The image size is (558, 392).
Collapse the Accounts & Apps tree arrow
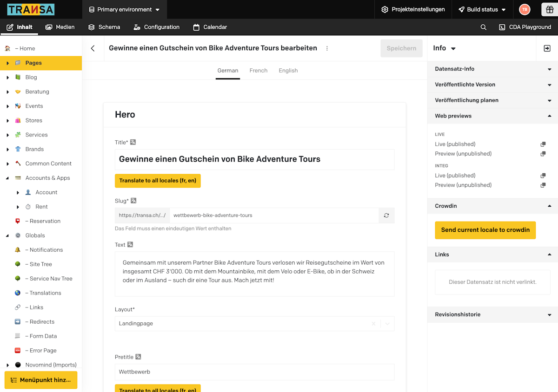pyautogui.click(x=7, y=178)
